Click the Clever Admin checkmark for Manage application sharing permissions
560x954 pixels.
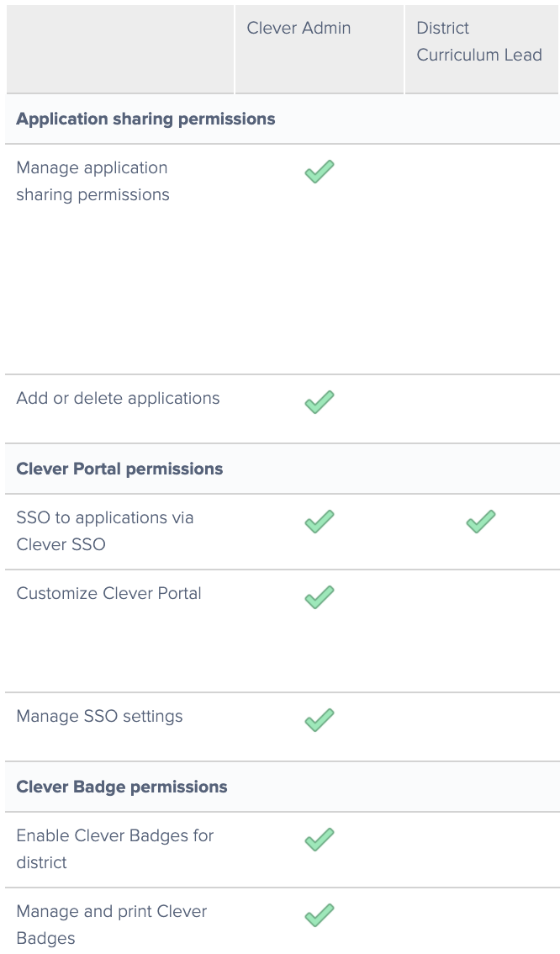tap(319, 172)
